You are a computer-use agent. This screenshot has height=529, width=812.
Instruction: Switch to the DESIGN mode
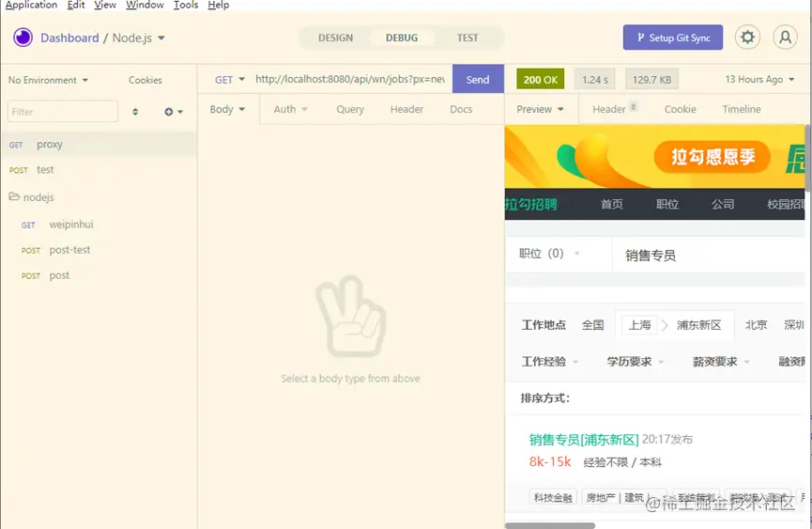(x=335, y=38)
